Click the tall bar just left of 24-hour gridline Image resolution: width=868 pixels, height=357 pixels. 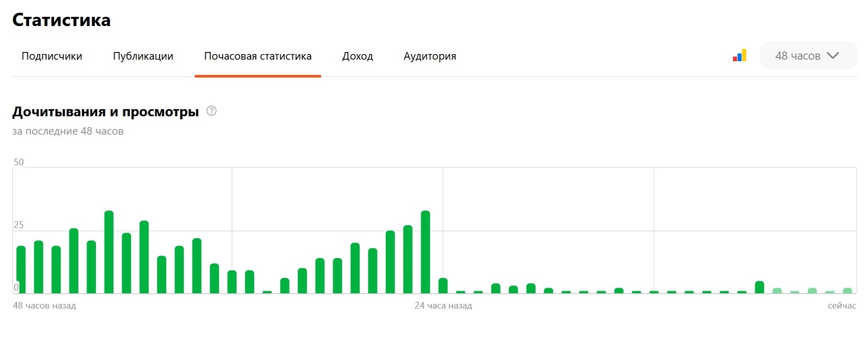[x=426, y=252]
